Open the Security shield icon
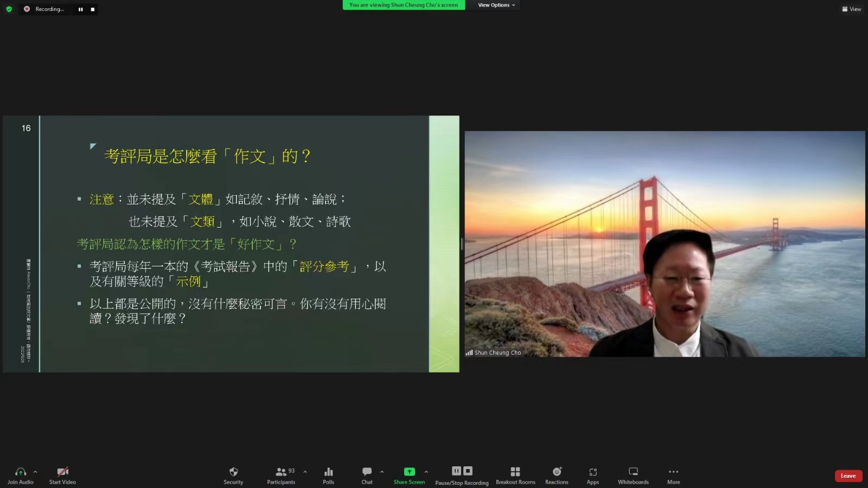The height and width of the screenshot is (488, 868). [233, 472]
